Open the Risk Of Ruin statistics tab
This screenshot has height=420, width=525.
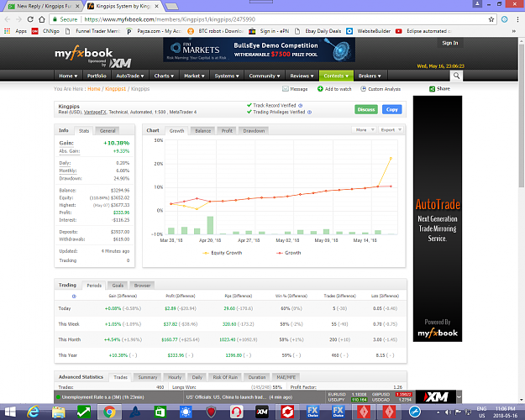pyautogui.click(x=225, y=377)
